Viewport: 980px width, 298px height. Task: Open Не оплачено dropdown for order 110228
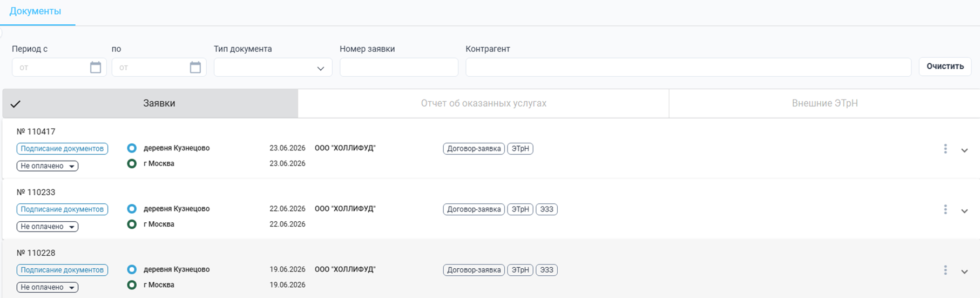click(x=48, y=287)
